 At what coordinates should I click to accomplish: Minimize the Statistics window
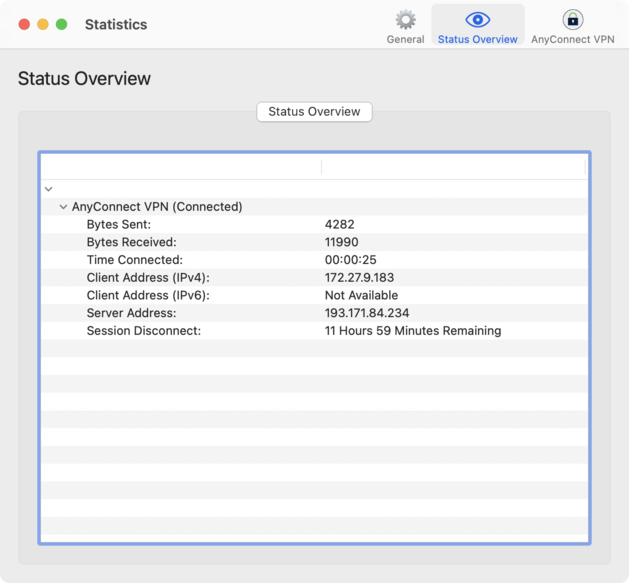[x=43, y=24]
